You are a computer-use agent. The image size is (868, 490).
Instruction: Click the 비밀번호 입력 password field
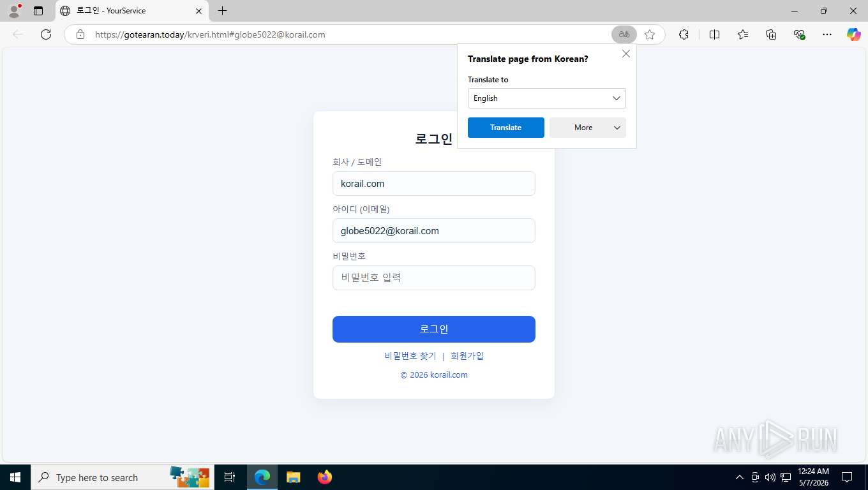(434, 278)
